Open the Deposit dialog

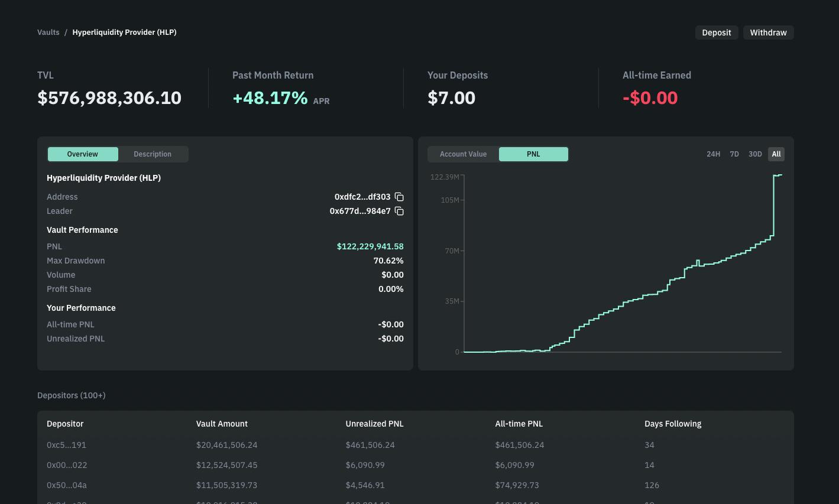tap(717, 32)
